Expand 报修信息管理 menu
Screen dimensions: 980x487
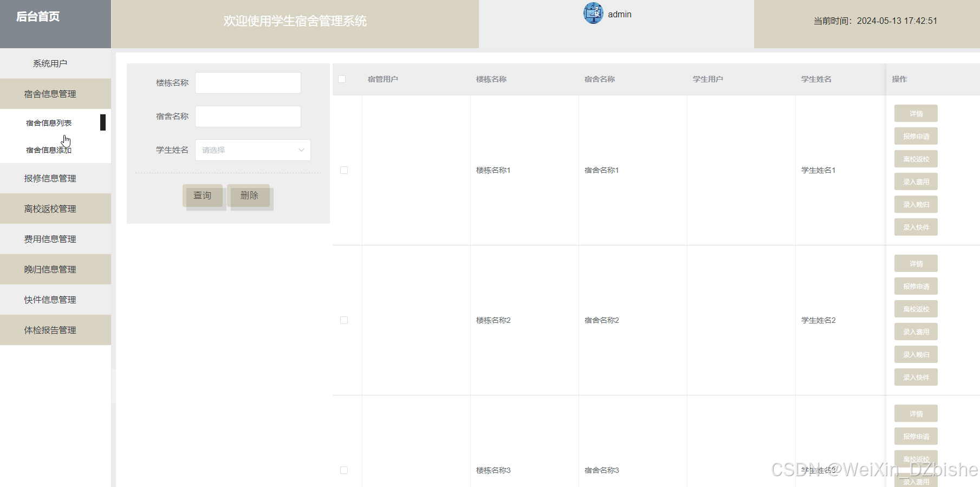tap(55, 178)
